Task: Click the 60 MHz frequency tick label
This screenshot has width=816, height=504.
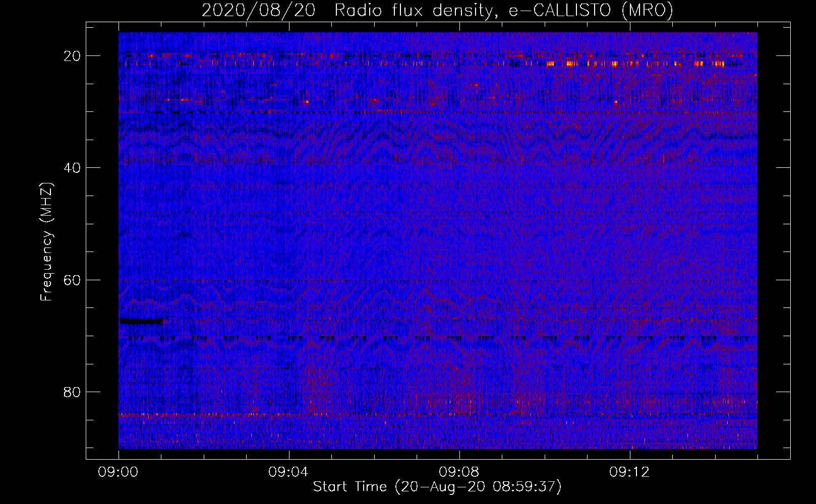Action: pyautogui.click(x=72, y=280)
